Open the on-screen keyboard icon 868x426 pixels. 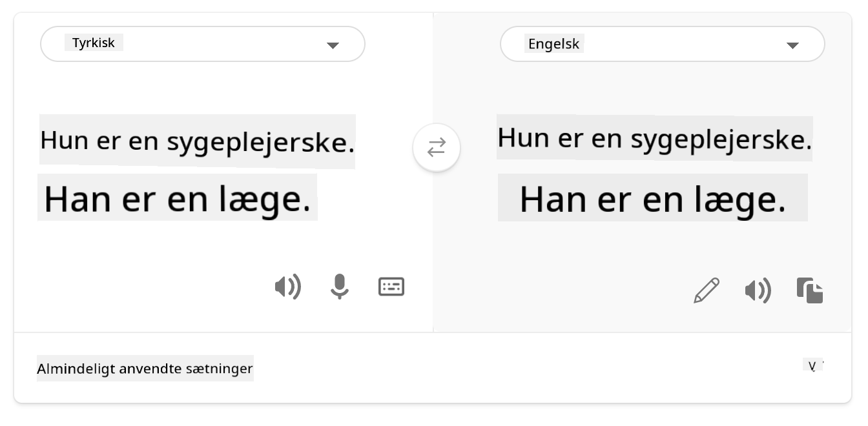391,287
